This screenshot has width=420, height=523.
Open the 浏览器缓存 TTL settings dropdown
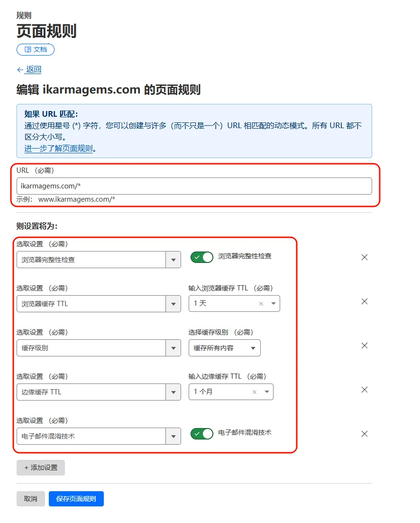pos(173,303)
